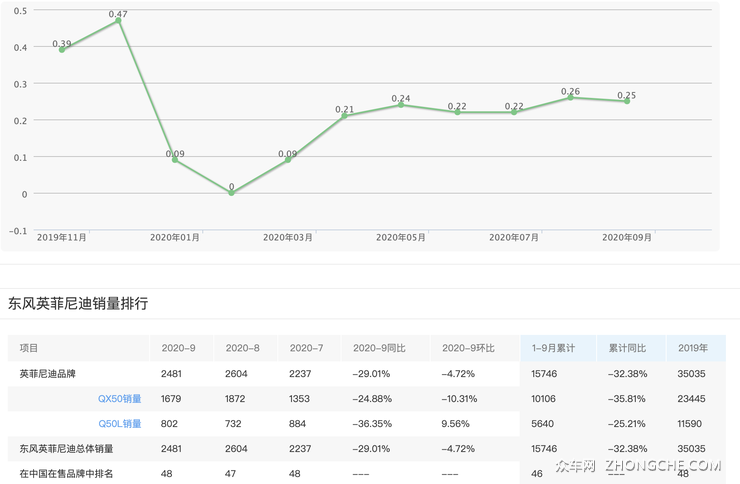This screenshot has width=740, height=484.
Task: Click the 0.21 data point
Action: click(344, 116)
